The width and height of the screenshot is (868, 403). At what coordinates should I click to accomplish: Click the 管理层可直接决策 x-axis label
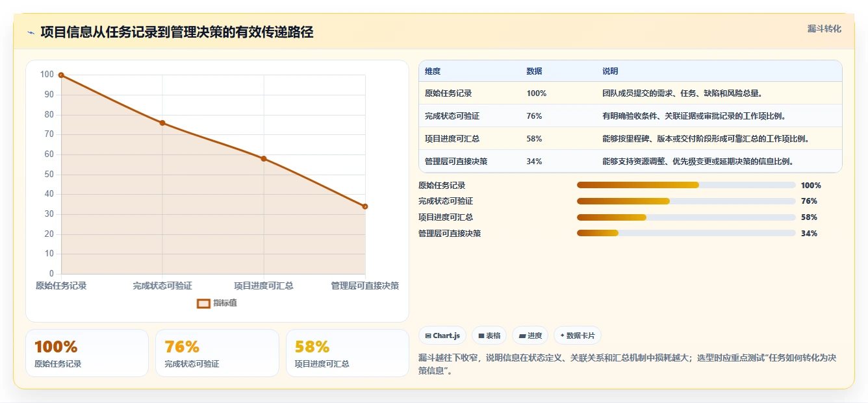click(364, 286)
